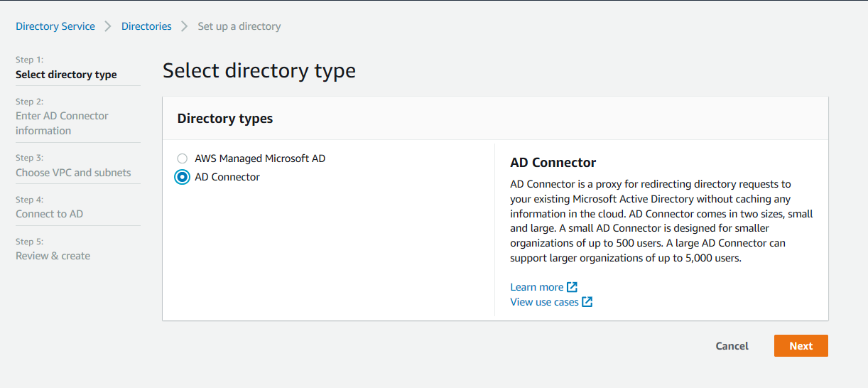Screen dimensions: 868x388
Task: Navigate to Step 4 Connect to AD
Action: pyautogui.click(x=49, y=214)
